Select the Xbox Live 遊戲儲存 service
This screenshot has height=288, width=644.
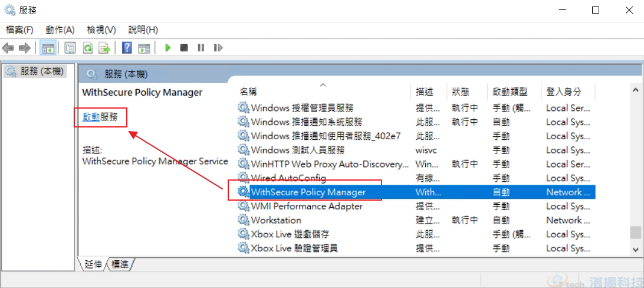point(416,234)
